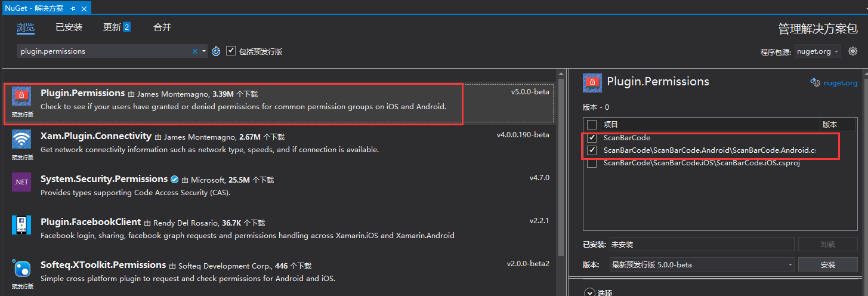Click the System.Security.Permissions .NET icon
868x296 pixels.
tap(21, 182)
